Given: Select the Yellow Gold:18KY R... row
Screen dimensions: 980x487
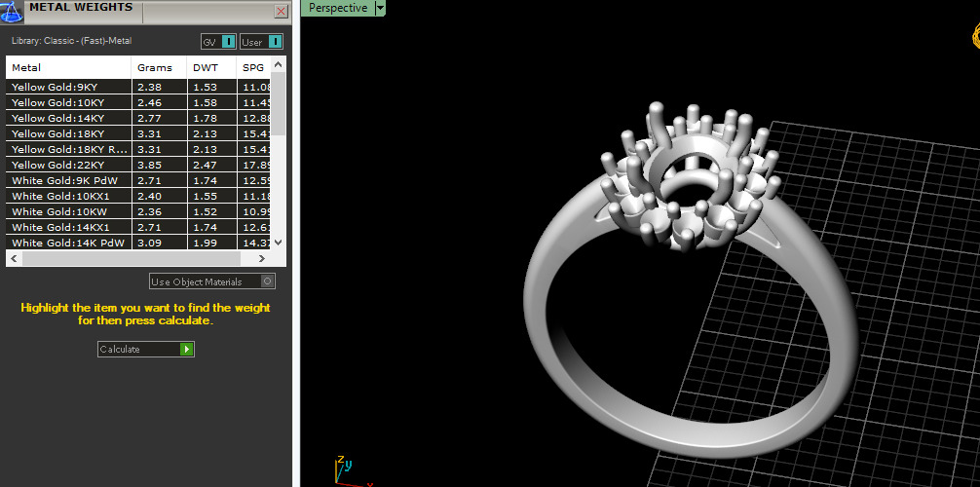Looking at the screenshot, I should pyautogui.click(x=138, y=149).
